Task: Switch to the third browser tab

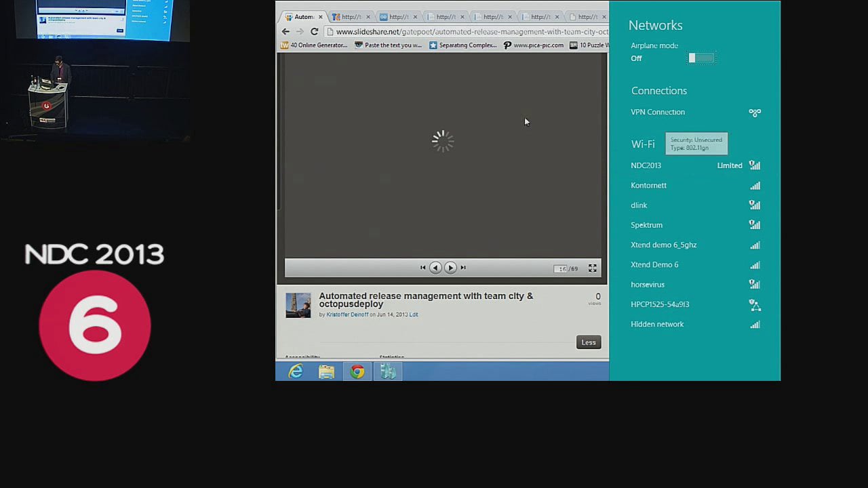Action: tap(397, 17)
